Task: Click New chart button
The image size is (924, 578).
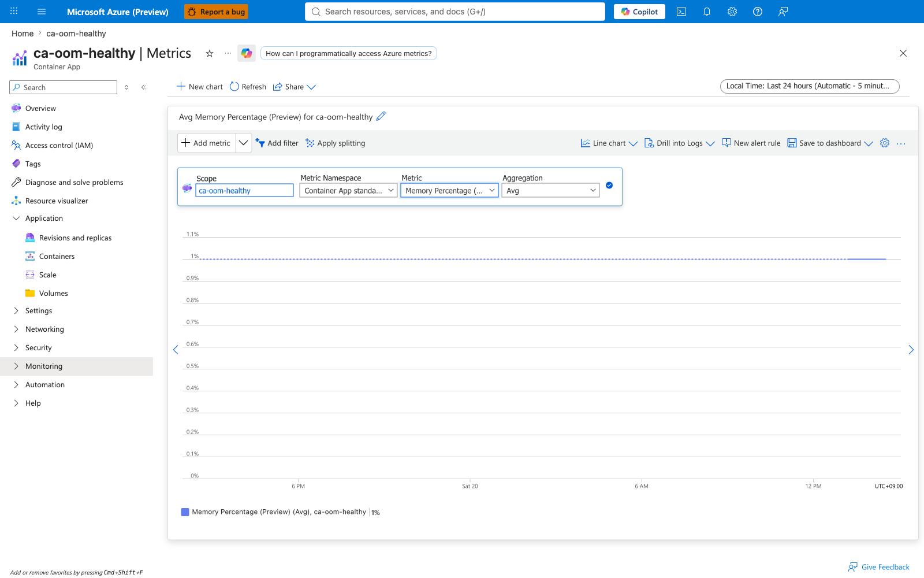Action: coord(199,87)
